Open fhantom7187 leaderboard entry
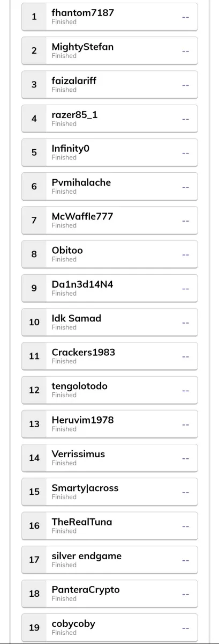The height and width of the screenshot is (644, 219). coord(110,17)
